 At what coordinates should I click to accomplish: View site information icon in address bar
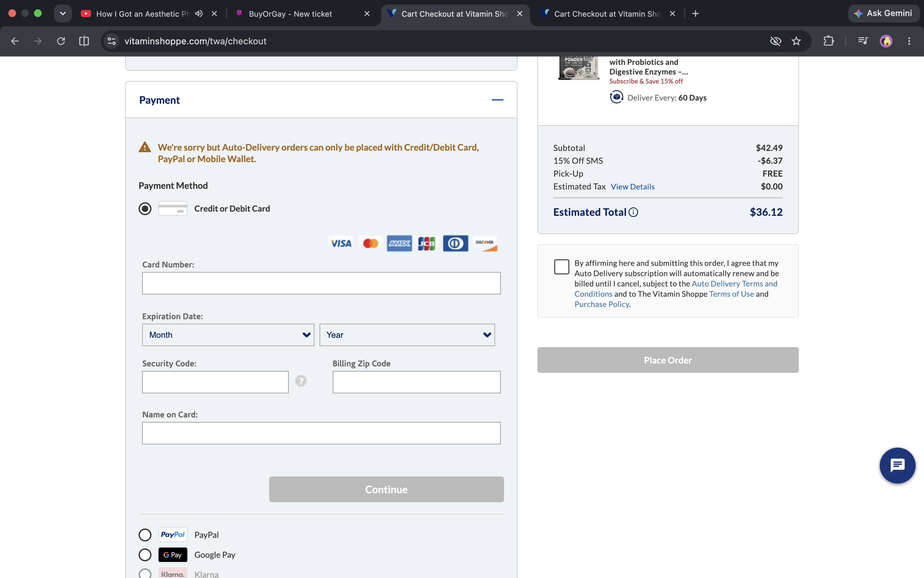[112, 41]
